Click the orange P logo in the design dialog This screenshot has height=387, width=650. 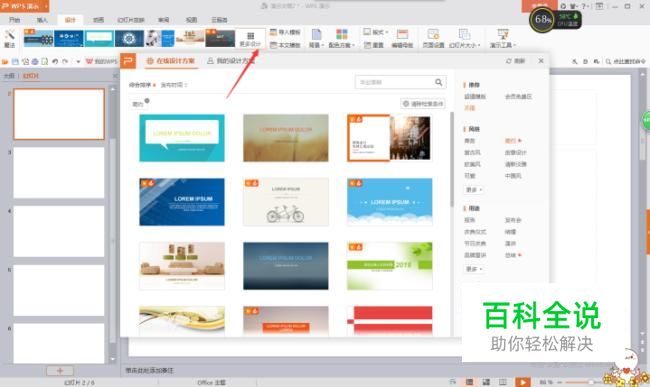128,61
